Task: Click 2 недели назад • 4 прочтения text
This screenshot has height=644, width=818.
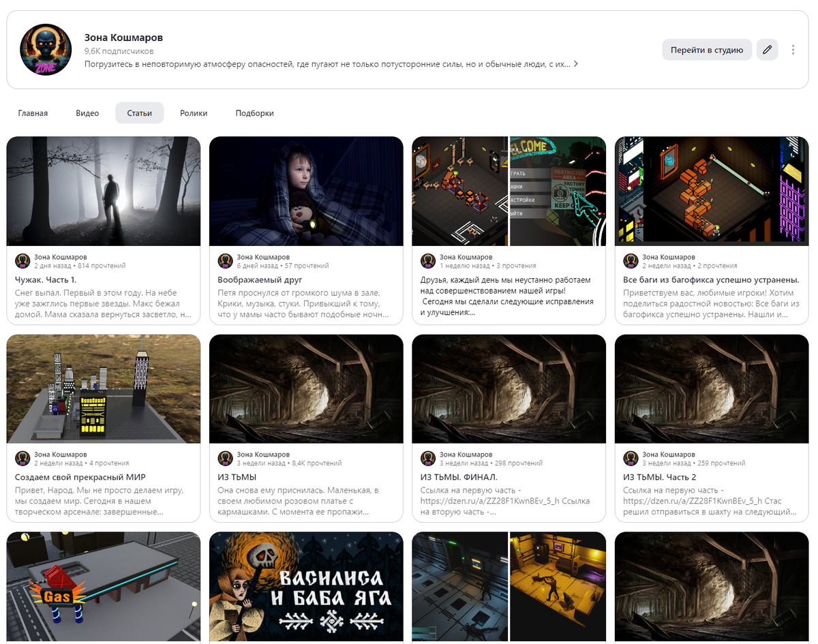Action: point(82,463)
